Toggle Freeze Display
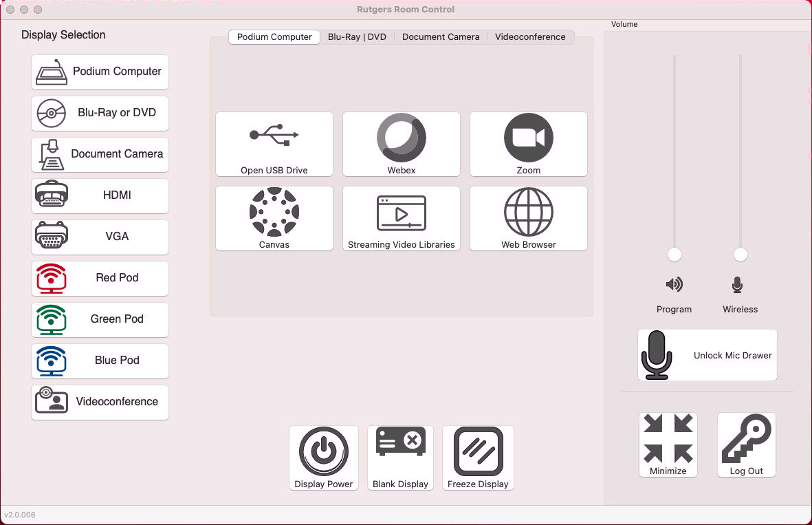This screenshot has height=525, width=812. pyautogui.click(x=478, y=458)
